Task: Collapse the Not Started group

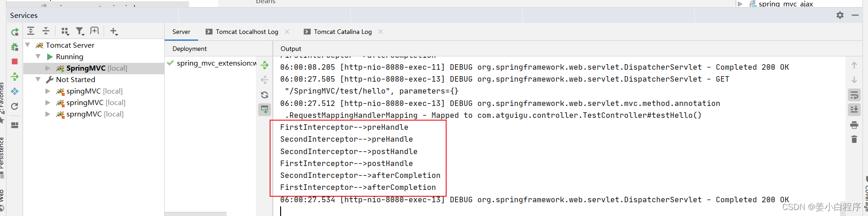Action: 38,79
